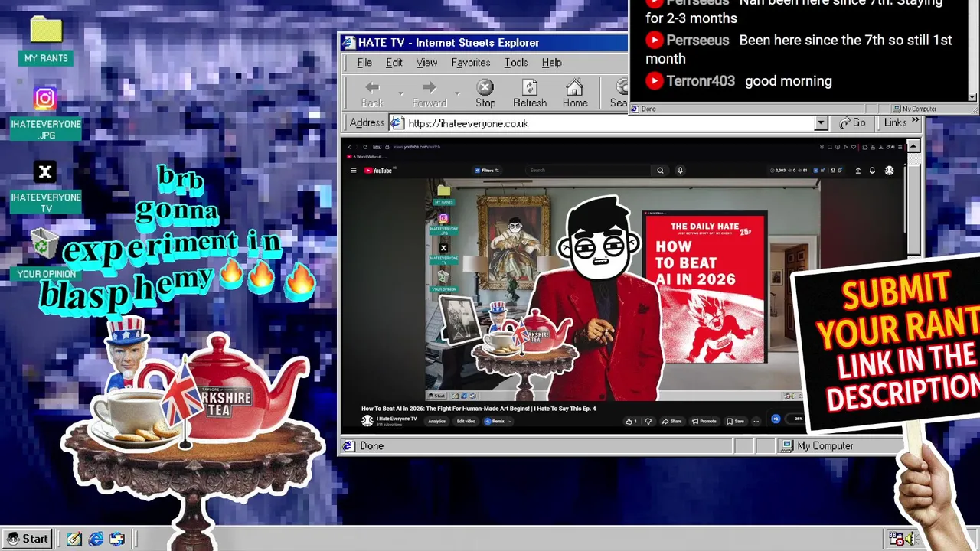Screen dimensions: 980x551
Task: Open the Tools menu
Action: (516, 63)
